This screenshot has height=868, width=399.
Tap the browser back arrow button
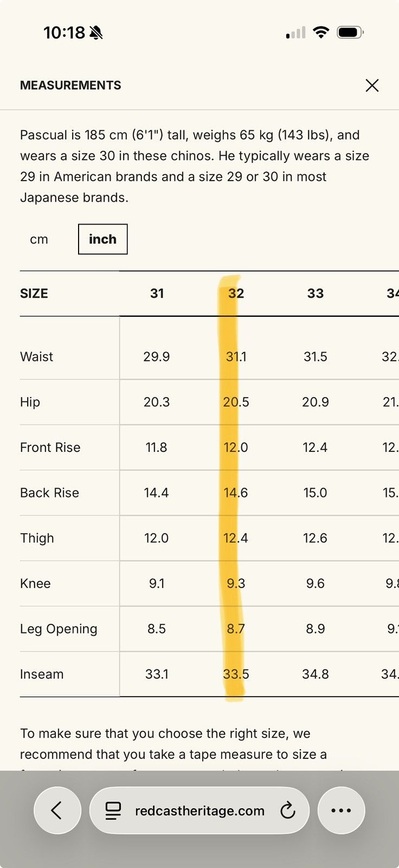(x=57, y=810)
